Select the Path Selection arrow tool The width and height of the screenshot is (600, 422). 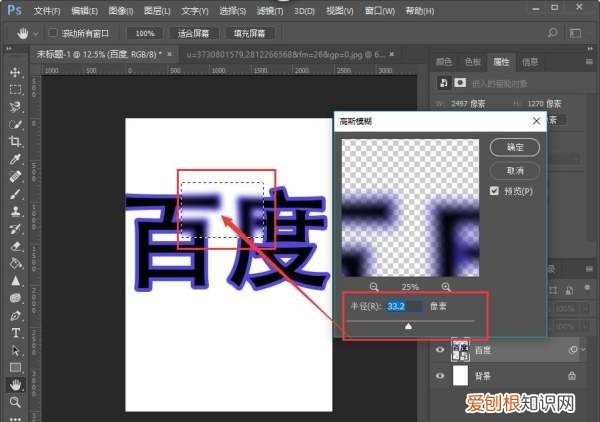[x=15, y=350]
